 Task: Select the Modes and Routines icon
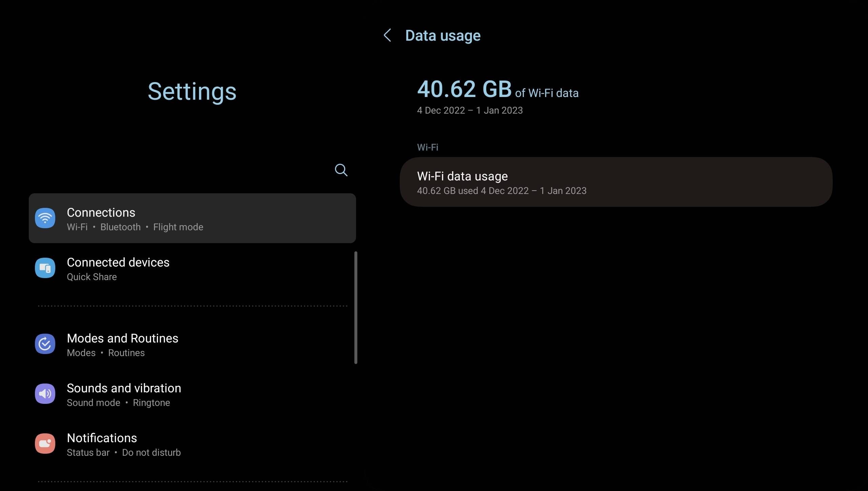[45, 344]
